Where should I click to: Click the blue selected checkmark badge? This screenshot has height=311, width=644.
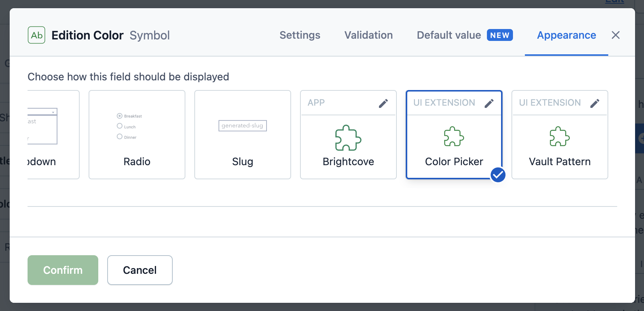coord(498,175)
